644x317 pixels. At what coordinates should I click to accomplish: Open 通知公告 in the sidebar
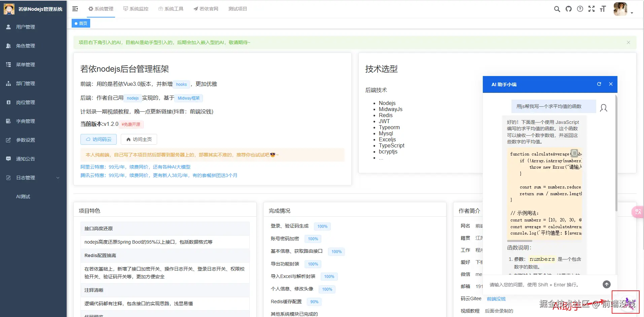(x=33, y=159)
